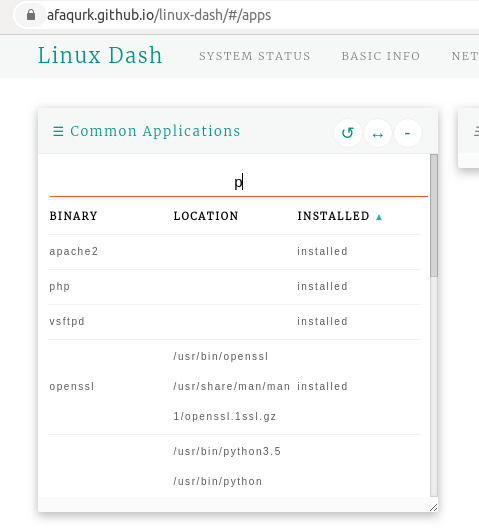Click the browser address bar URL
The image size is (479, 529).
pyautogui.click(x=159, y=15)
